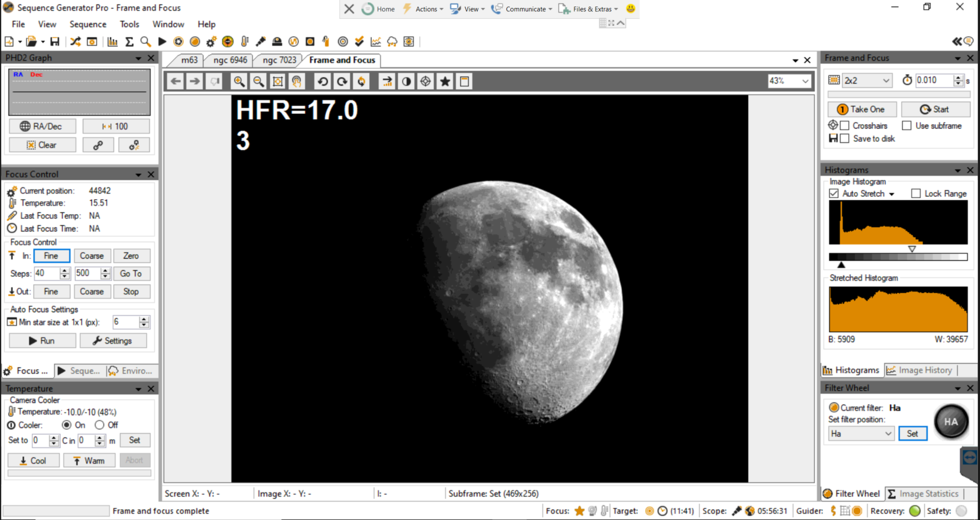Screen dimensions: 980x520
Task: Open the 43% zoom level dropdown
Action: (x=789, y=81)
